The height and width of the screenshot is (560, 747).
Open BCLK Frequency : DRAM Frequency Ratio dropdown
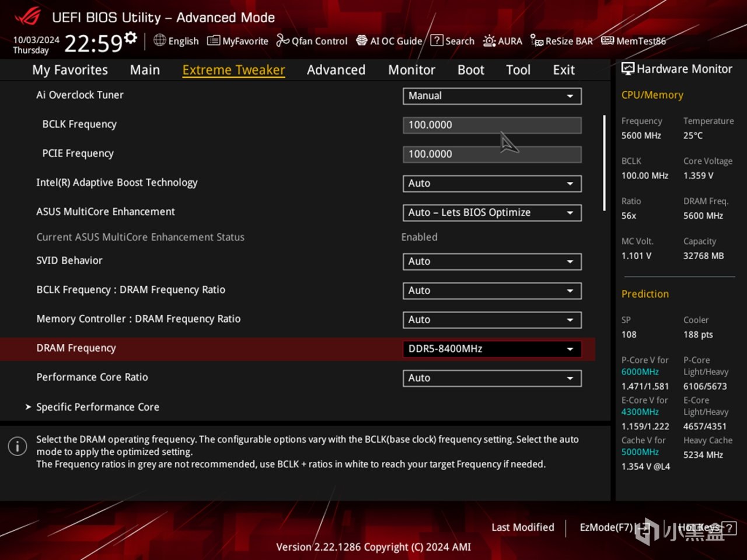point(492,290)
